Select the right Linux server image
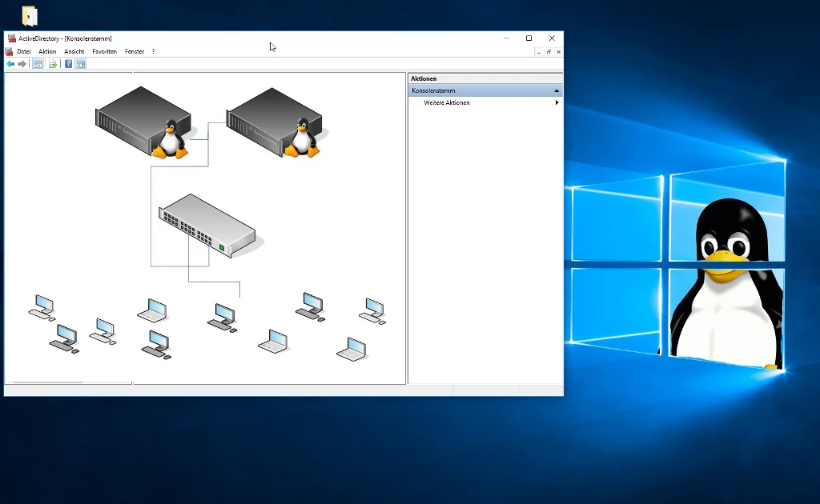The image size is (820, 504). pos(275,122)
